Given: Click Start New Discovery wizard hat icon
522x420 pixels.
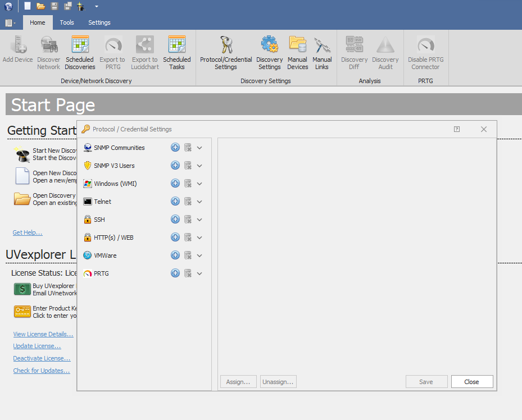Looking at the screenshot, I should 22,154.
